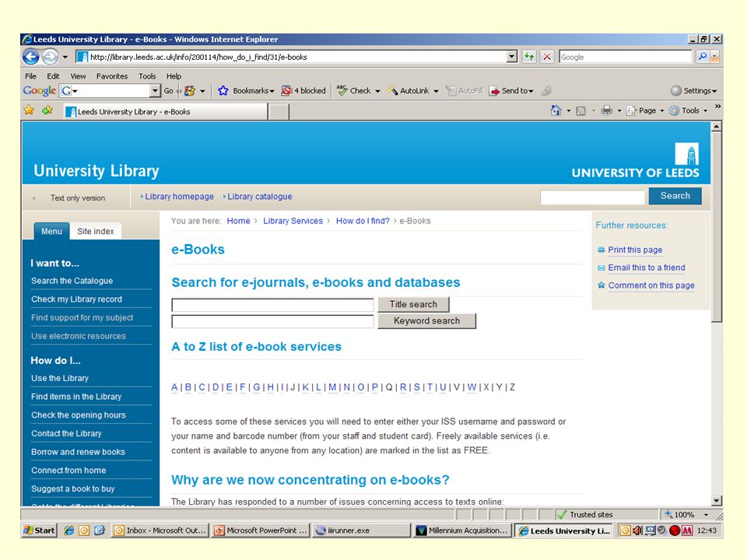747x560 pixels.
Task: Click letter W in A to Z list
Action: tap(472, 387)
